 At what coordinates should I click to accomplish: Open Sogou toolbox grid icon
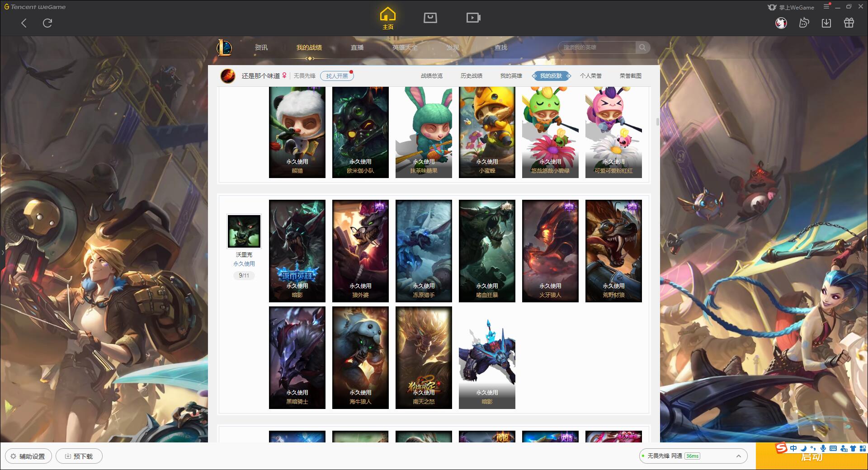(863, 448)
